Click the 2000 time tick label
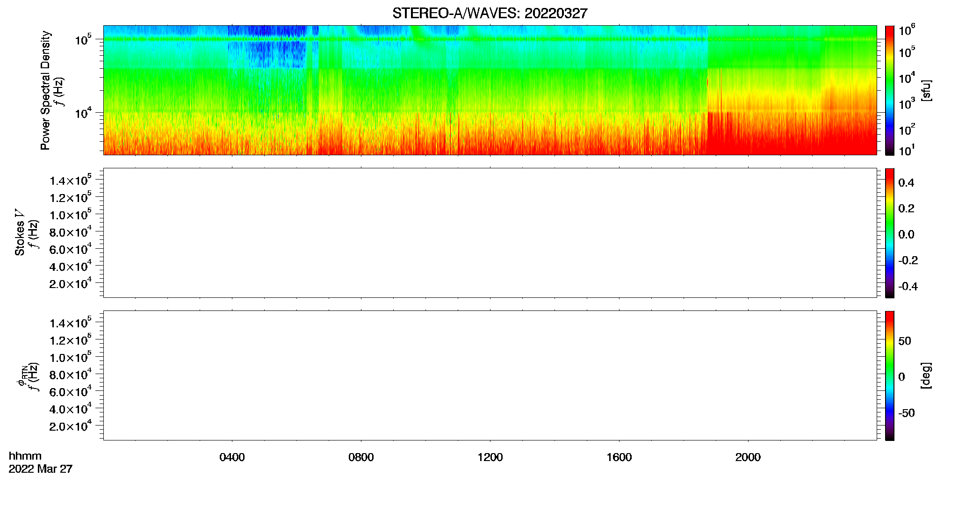 tap(748, 457)
